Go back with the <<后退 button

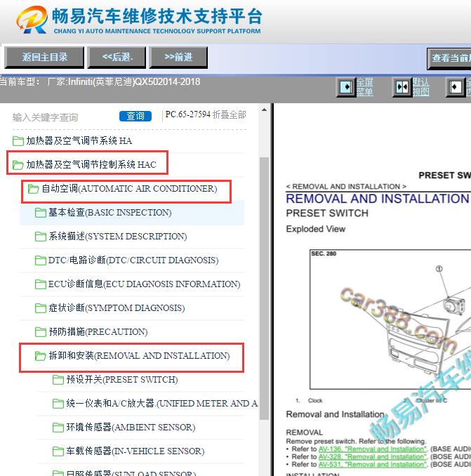[x=117, y=58]
